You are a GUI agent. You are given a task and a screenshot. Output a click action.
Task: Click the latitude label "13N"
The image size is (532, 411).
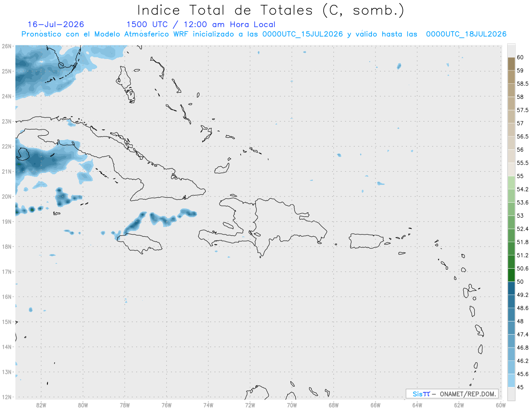(x=6, y=372)
